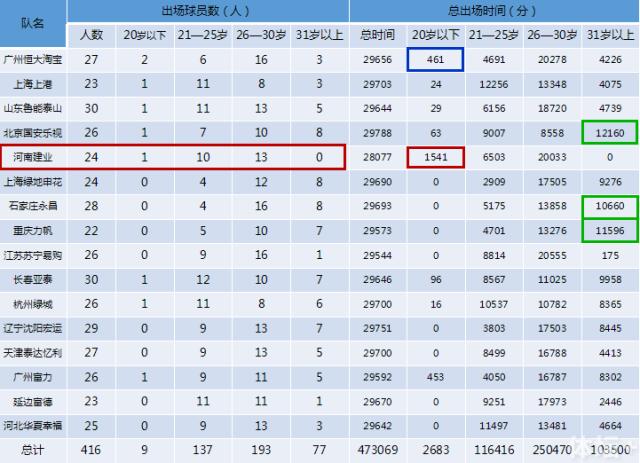Click the value 16788 for 天津泰达亿利
Viewport: 640px width, 463px height.
(552, 353)
